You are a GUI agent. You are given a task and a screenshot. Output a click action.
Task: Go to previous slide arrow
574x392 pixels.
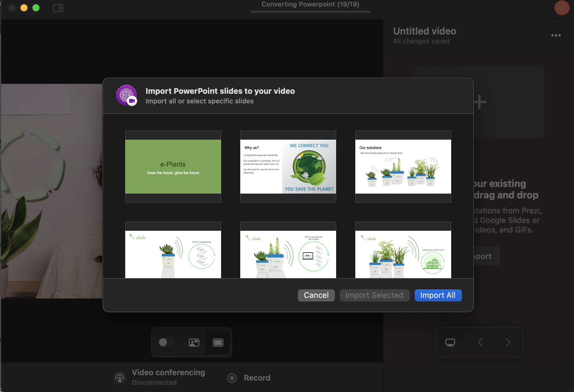pyautogui.click(x=481, y=342)
